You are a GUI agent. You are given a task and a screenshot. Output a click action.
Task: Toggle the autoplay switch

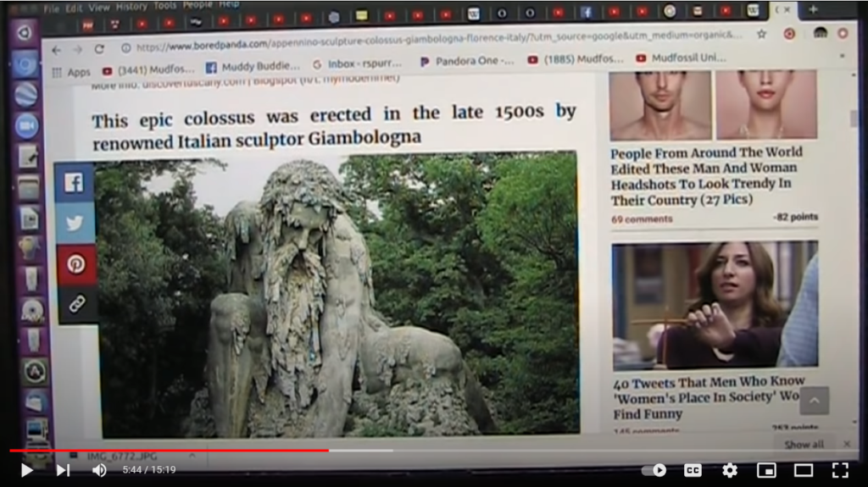[x=654, y=470]
